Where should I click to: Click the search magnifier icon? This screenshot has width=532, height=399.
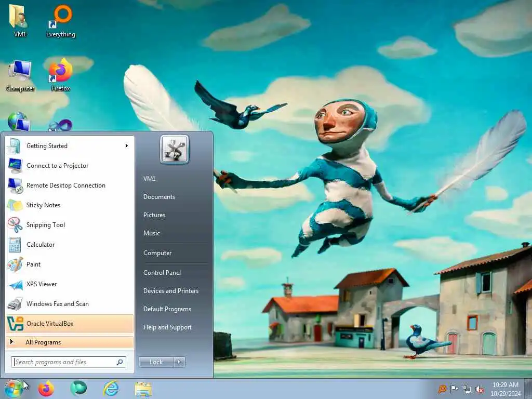pos(120,362)
